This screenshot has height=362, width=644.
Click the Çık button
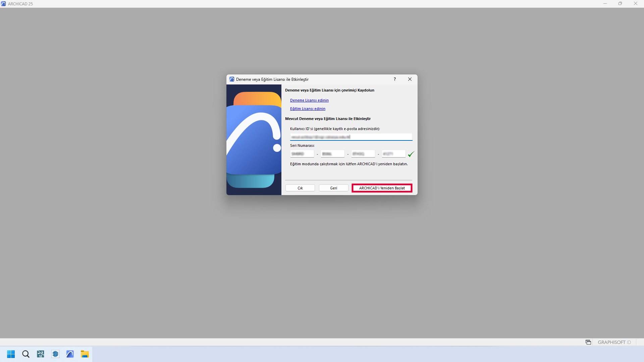300,188
